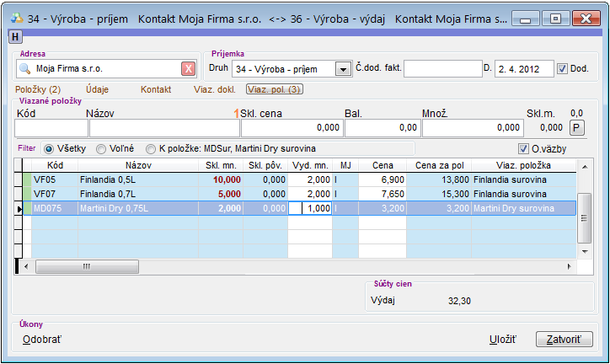
Task: Click the horizontal scrollbar's left arrow
Action: click(25, 266)
